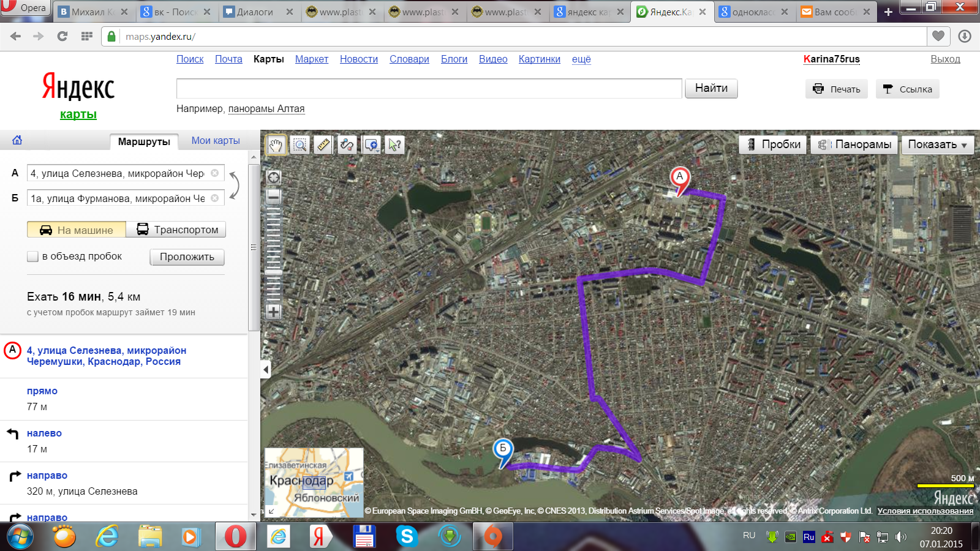Focus the Yandex Maps search field
Screen dimensions: 980x551
429,89
